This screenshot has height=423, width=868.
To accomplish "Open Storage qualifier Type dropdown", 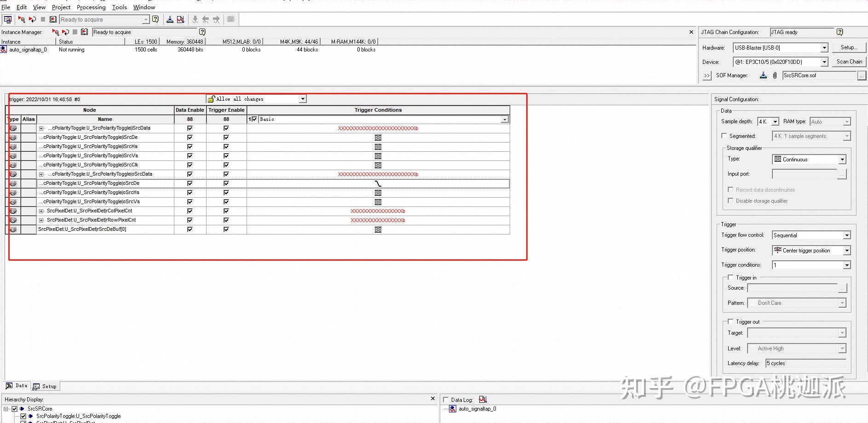I will click(842, 160).
